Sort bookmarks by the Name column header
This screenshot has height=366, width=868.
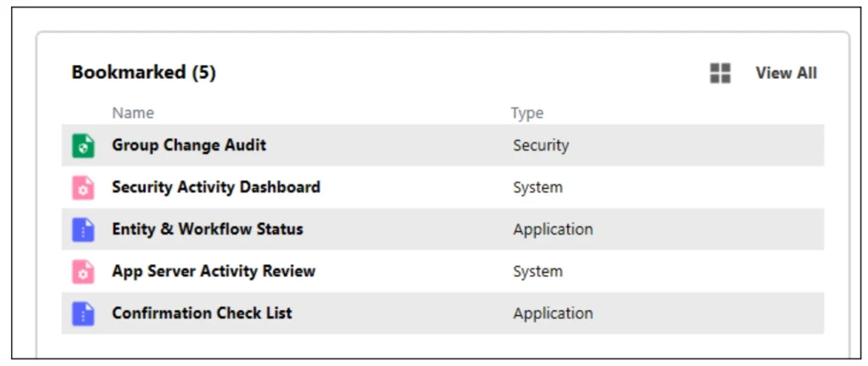pyautogui.click(x=133, y=113)
